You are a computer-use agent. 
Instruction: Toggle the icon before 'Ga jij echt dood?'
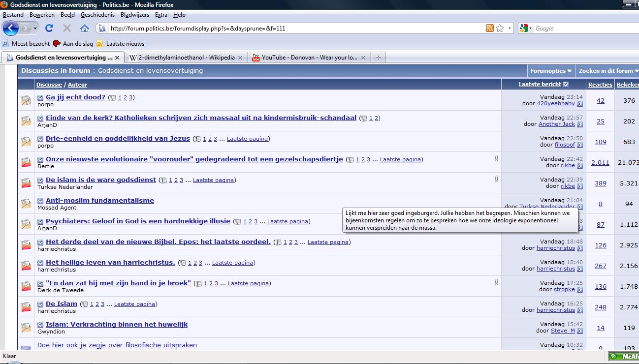point(40,97)
